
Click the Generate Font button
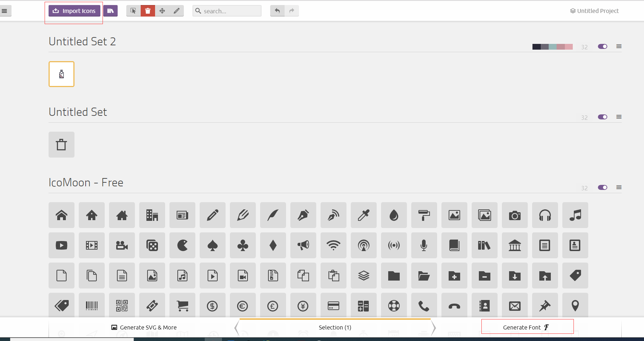tap(526, 327)
